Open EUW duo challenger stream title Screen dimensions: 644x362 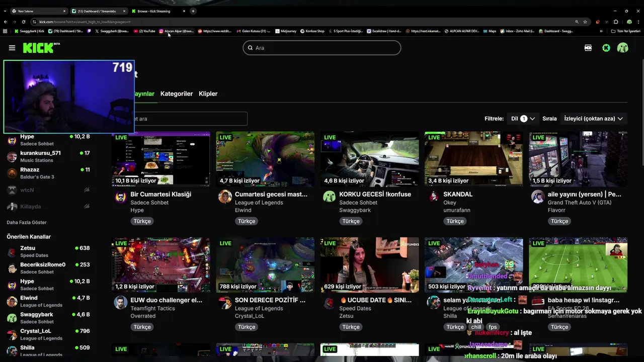point(166,300)
